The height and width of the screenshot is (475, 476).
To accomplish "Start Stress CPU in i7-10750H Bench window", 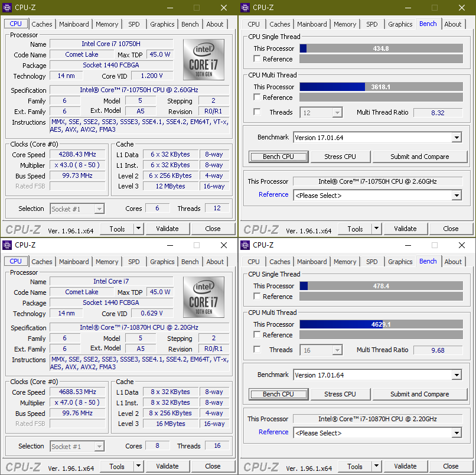I will (x=340, y=157).
